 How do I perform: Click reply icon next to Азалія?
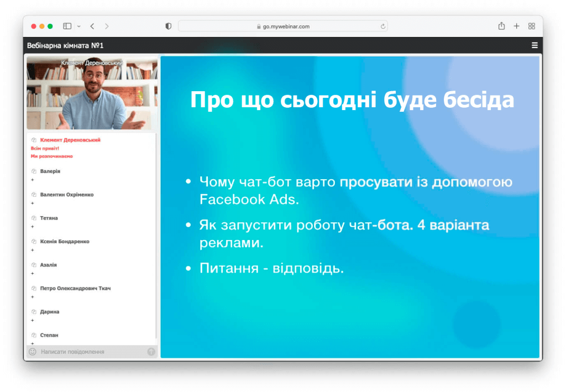[x=34, y=265]
